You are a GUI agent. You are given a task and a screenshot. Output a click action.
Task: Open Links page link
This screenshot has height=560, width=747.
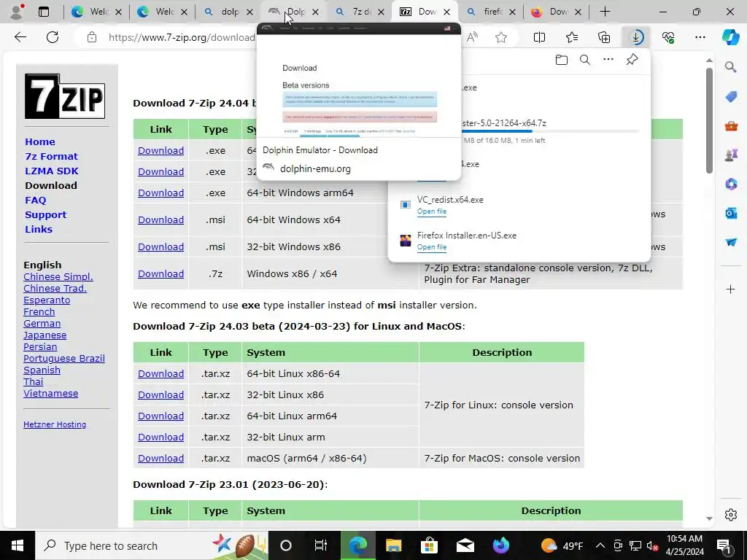coord(39,229)
